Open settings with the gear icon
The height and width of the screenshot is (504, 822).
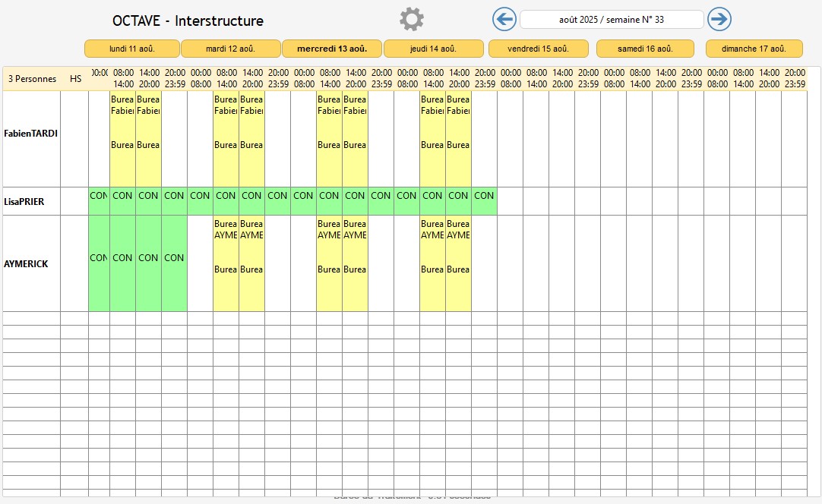(x=412, y=19)
